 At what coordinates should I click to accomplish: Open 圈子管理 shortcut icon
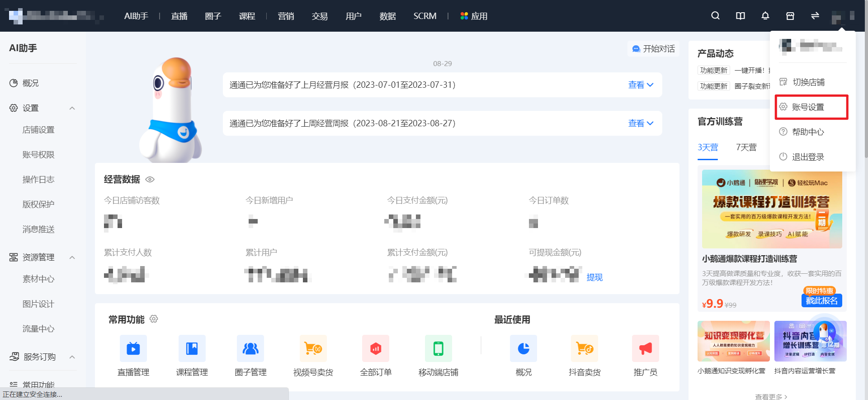[250, 348]
